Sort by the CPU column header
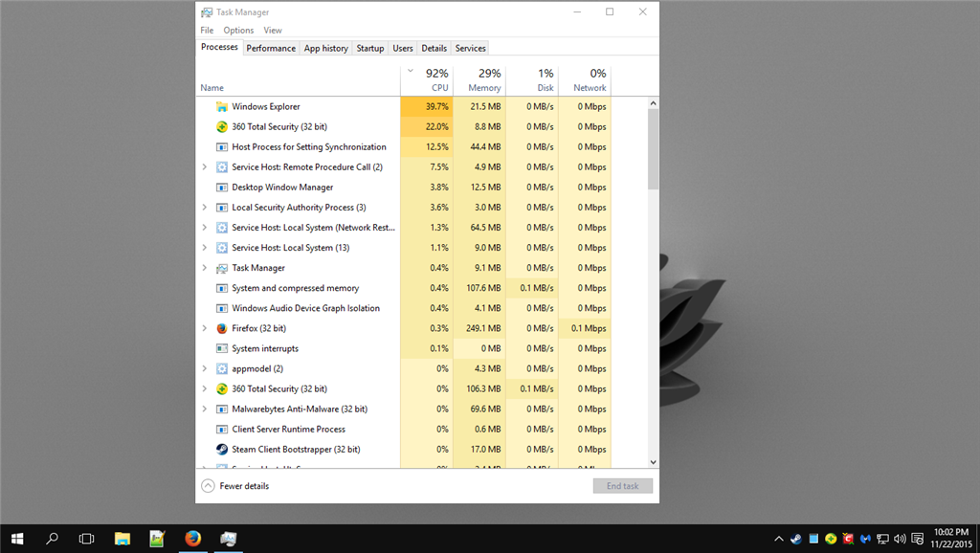Screen dimensions: 980x553 [x=427, y=80]
